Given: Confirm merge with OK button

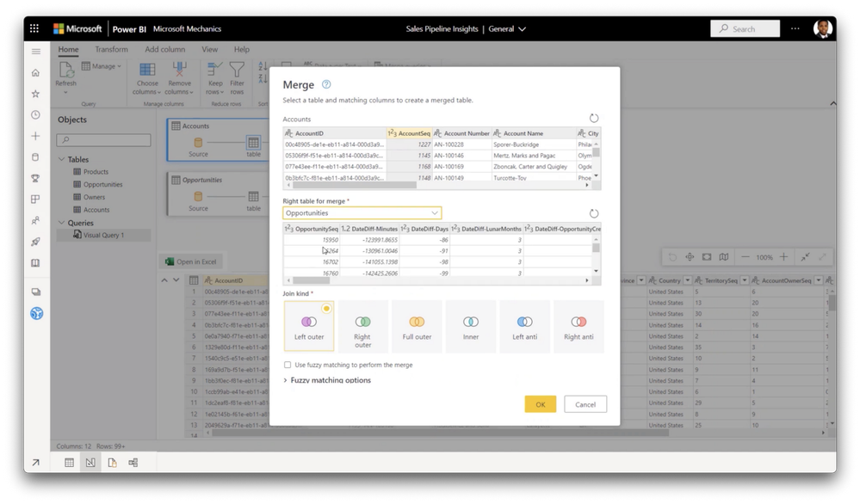Looking at the screenshot, I should point(541,404).
